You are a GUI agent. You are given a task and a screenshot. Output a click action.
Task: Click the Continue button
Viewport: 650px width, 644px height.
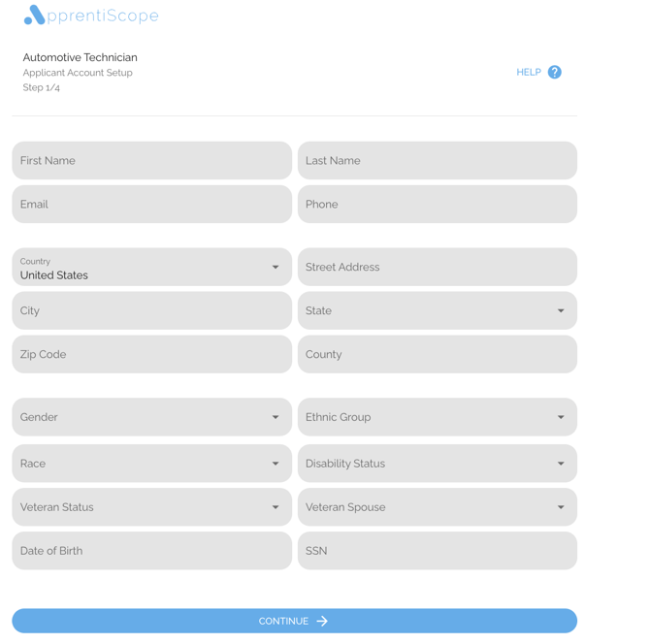[294, 621]
